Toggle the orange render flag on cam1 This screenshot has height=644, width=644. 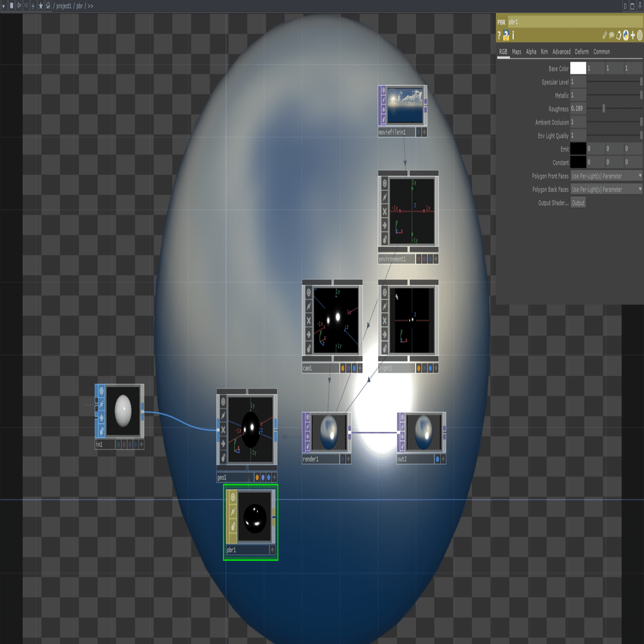pos(343,368)
